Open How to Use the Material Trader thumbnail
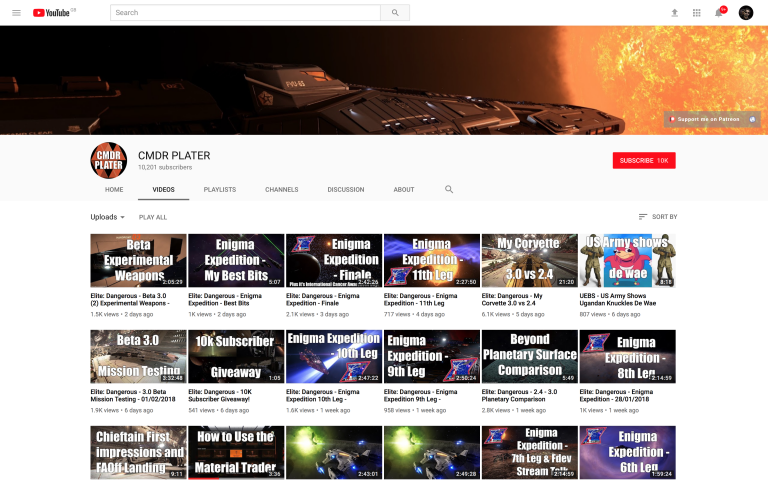This screenshot has height=480, width=768. [x=236, y=453]
